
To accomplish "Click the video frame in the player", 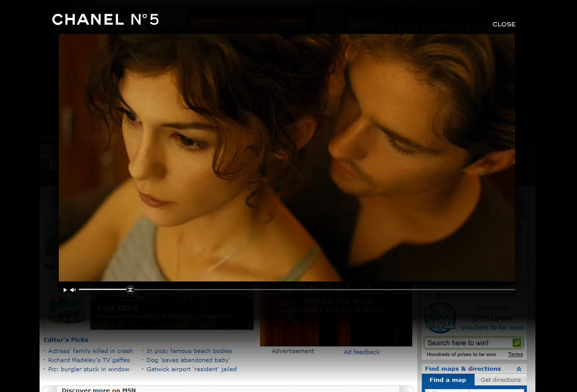I will [286, 157].
